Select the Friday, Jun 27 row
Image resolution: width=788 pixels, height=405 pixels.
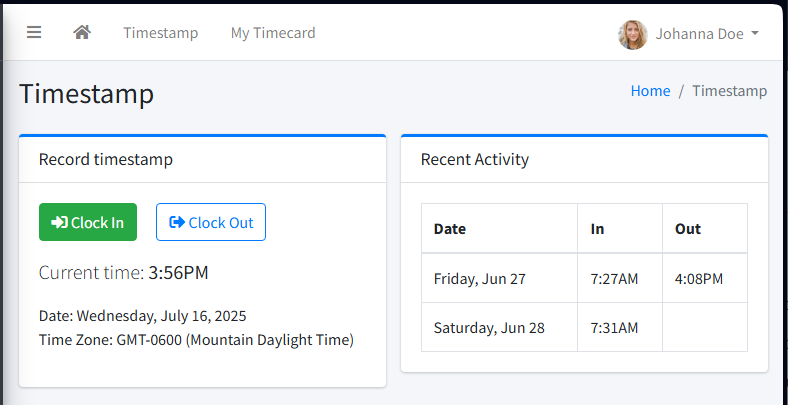pyautogui.click(x=480, y=278)
